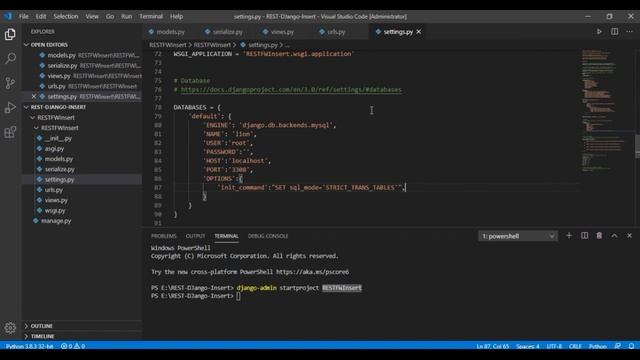Follow the Django docs databases link

point(291,90)
